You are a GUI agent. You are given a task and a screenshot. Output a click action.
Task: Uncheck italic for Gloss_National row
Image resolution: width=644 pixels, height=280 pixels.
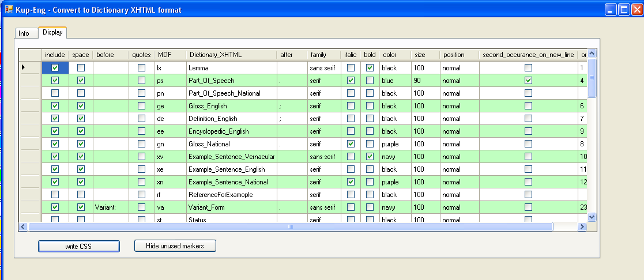[351, 144]
